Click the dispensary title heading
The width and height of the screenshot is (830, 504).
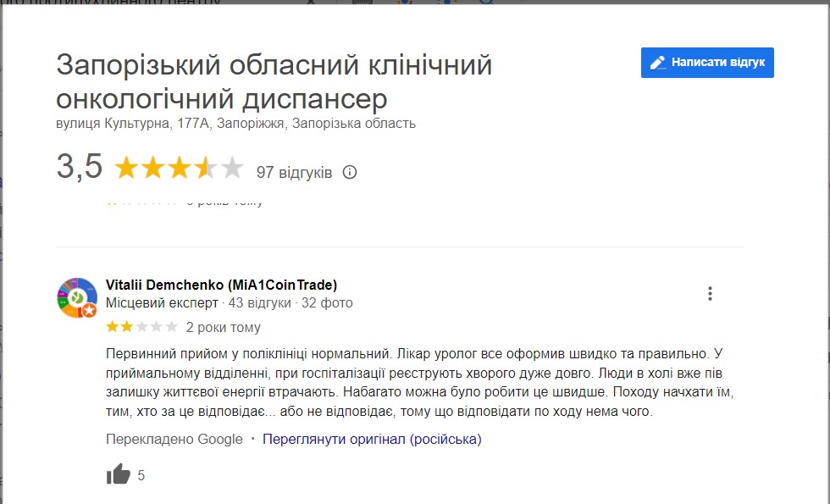(x=274, y=82)
